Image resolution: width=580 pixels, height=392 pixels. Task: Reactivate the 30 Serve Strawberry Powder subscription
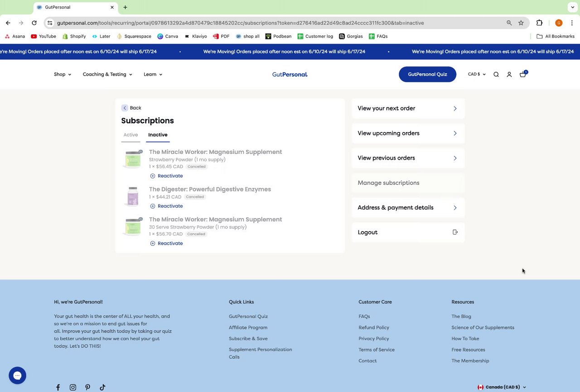coord(166,244)
